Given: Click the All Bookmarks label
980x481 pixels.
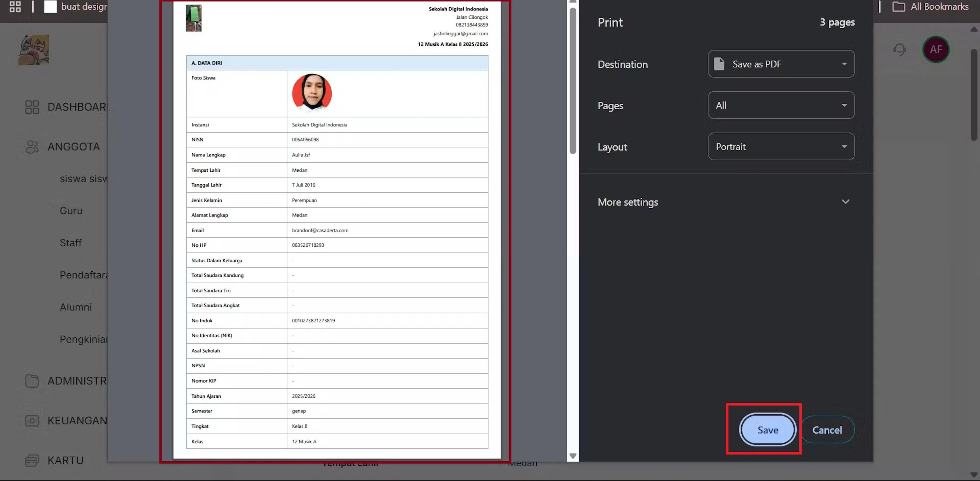Looking at the screenshot, I should (x=940, y=6).
